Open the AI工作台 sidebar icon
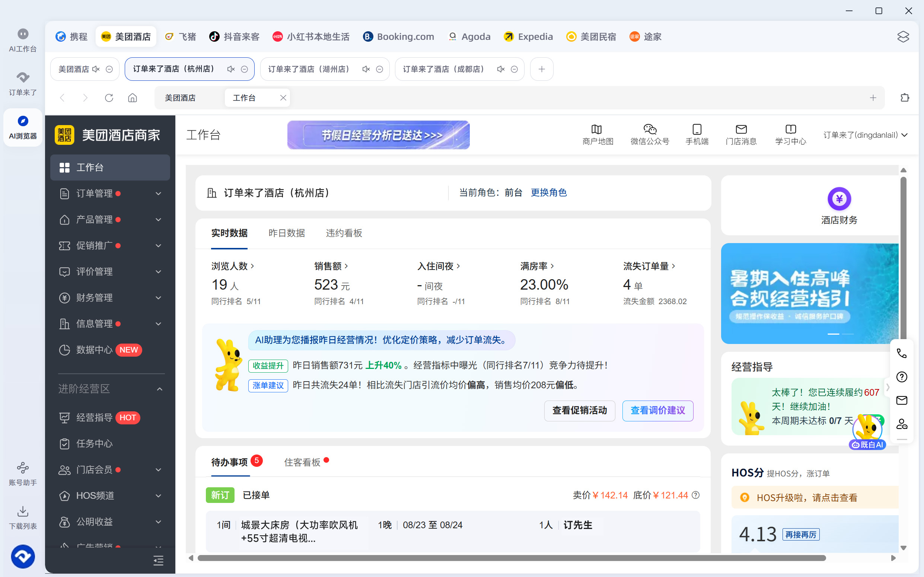 [x=23, y=41]
